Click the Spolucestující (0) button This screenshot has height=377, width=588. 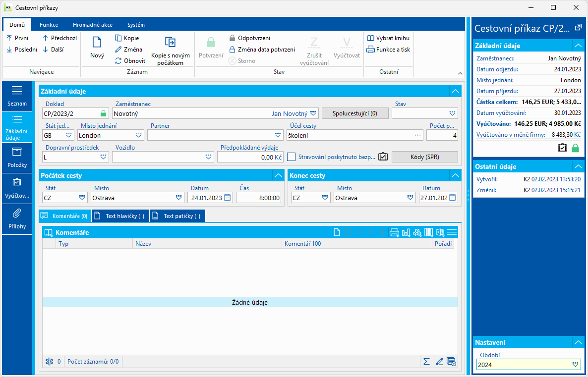click(355, 113)
